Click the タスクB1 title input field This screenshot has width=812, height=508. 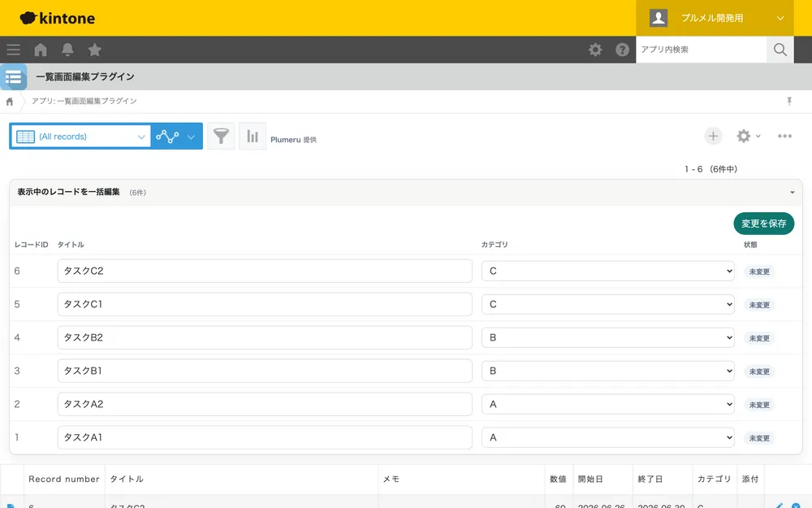pyautogui.click(x=265, y=371)
